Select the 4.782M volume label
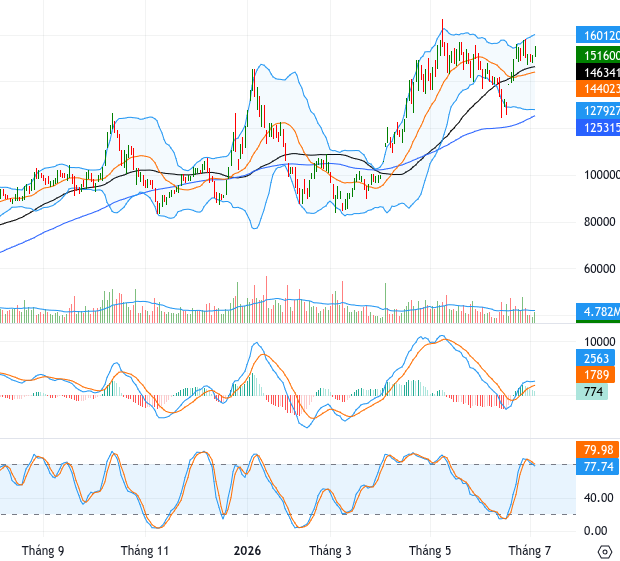 pos(598,312)
